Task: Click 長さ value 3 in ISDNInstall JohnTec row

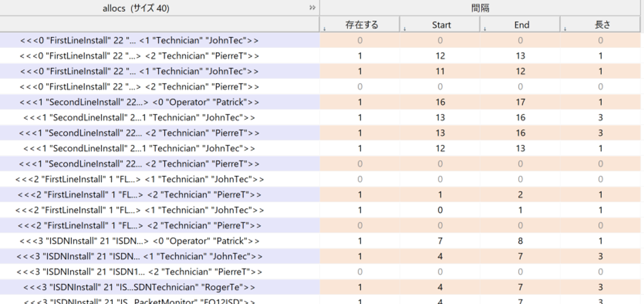Action: point(600,256)
